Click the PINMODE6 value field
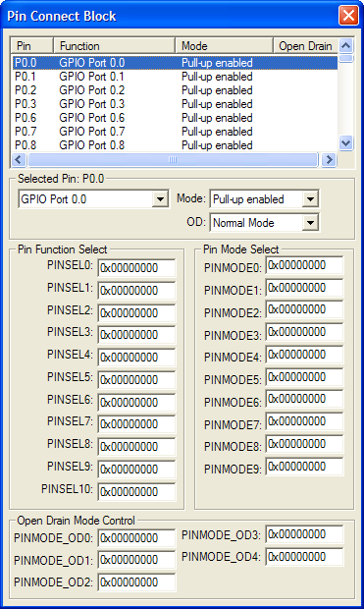364x609 pixels. (304, 399)
